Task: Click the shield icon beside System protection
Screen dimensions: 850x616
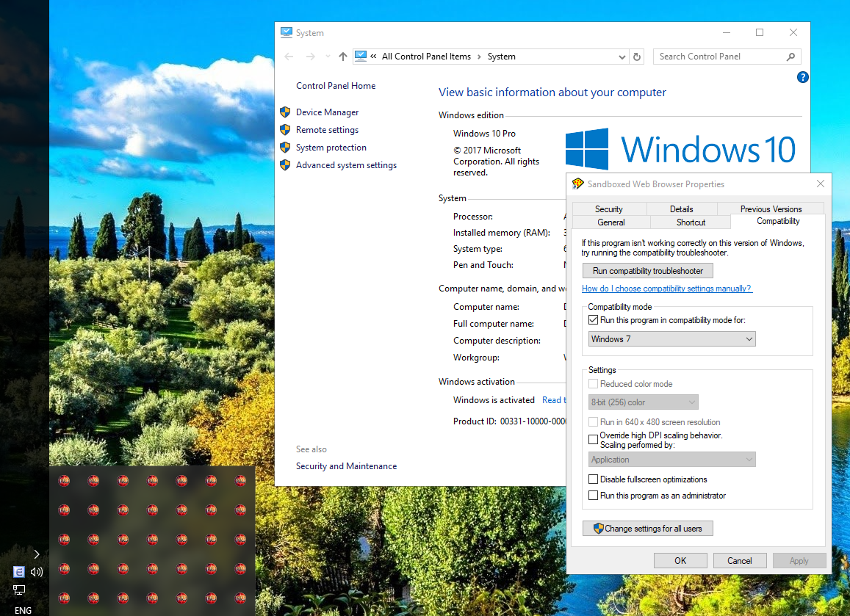Action: pos(285,148)
